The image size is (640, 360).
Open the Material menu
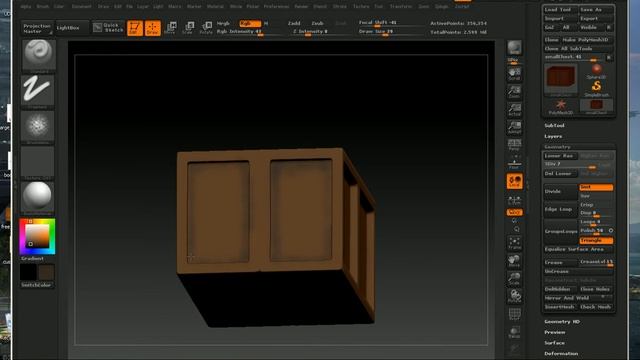coord(215,7)
